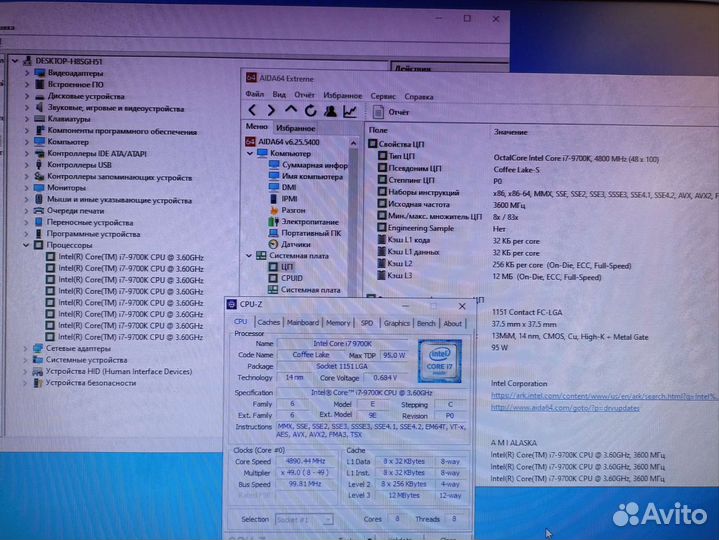Select Очереди печати in Device Manager

[69, 211]
